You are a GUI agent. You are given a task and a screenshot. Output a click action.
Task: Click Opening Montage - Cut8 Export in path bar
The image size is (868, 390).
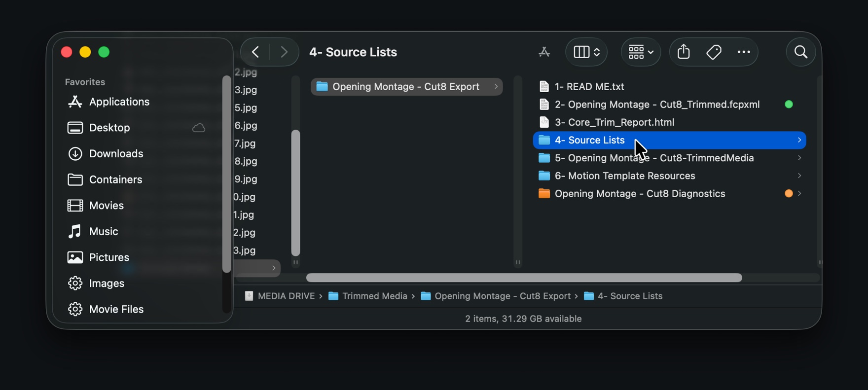pyautogui.click(x=496, y=296)
